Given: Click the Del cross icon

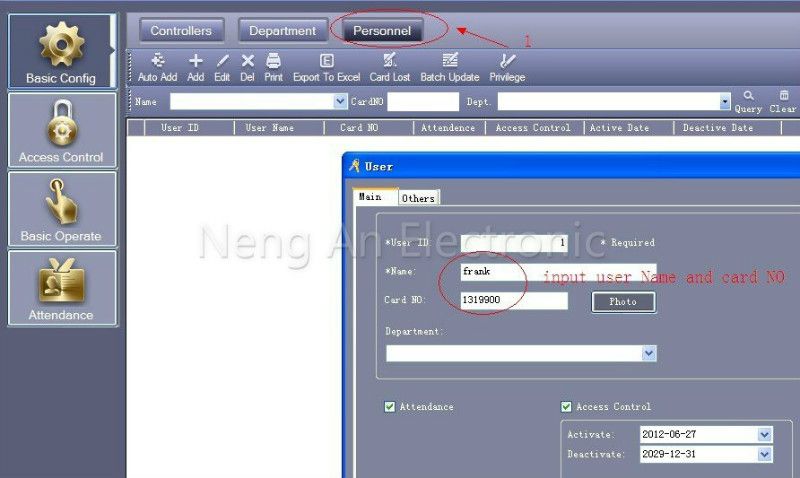Looking at the screenshot, I should pyautogui.click(x=247, y=61).
